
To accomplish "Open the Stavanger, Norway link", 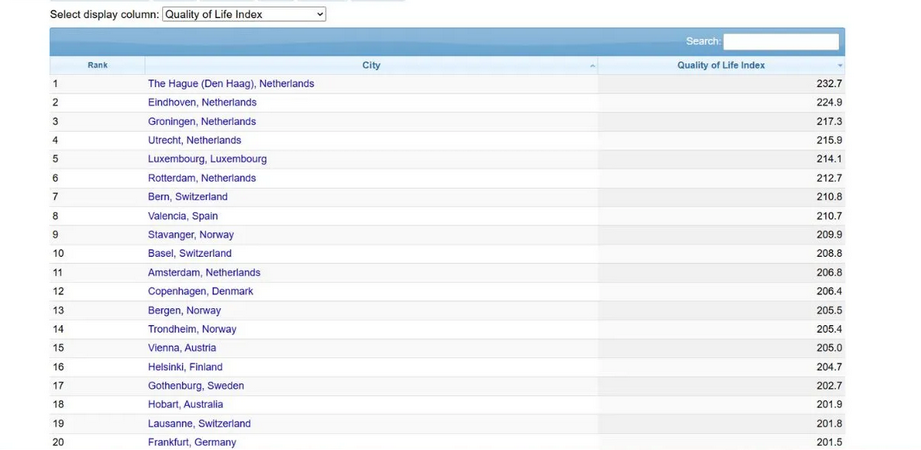I will coord(191,234).
